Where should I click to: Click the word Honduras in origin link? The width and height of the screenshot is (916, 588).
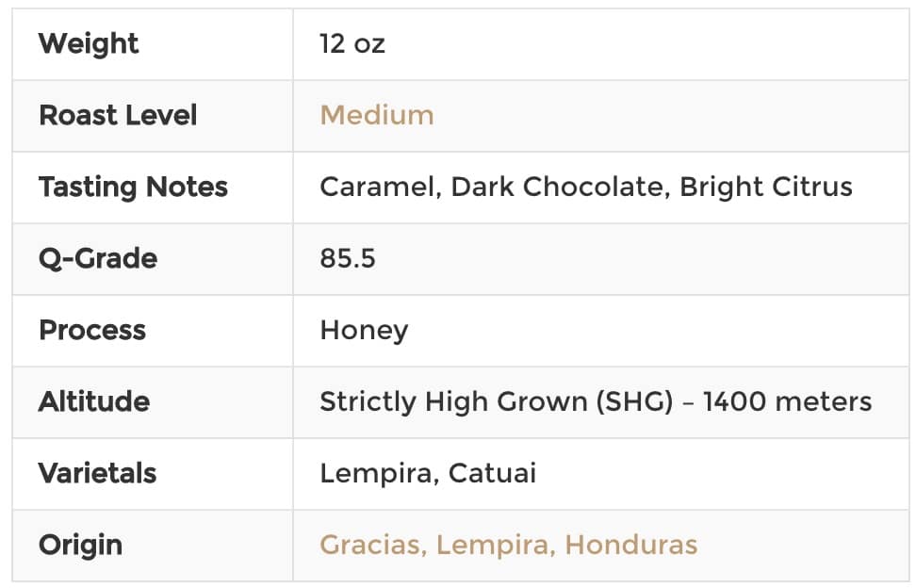point(631,545)
